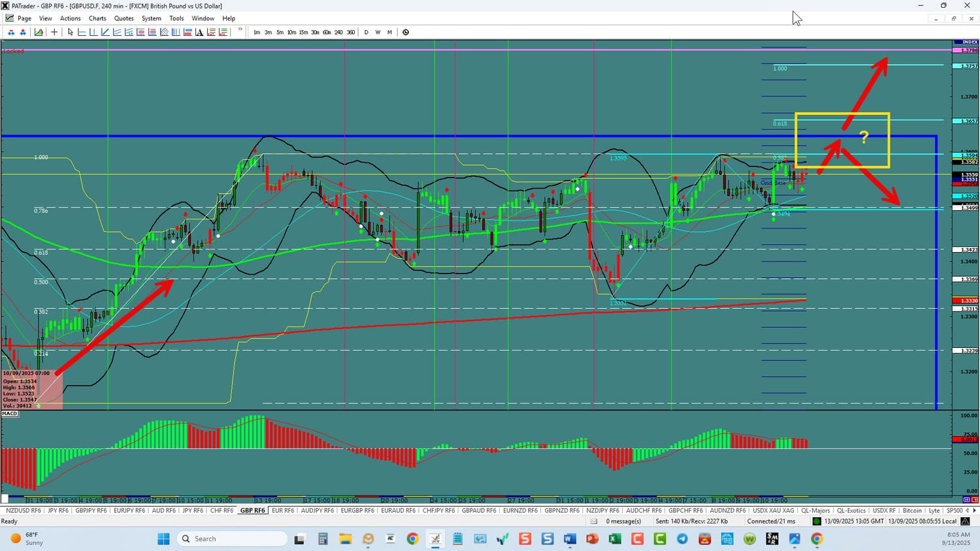Switch to the EUR RF6 tab
The width and height of the screenshot is (980, 551).
coord(283,511)
